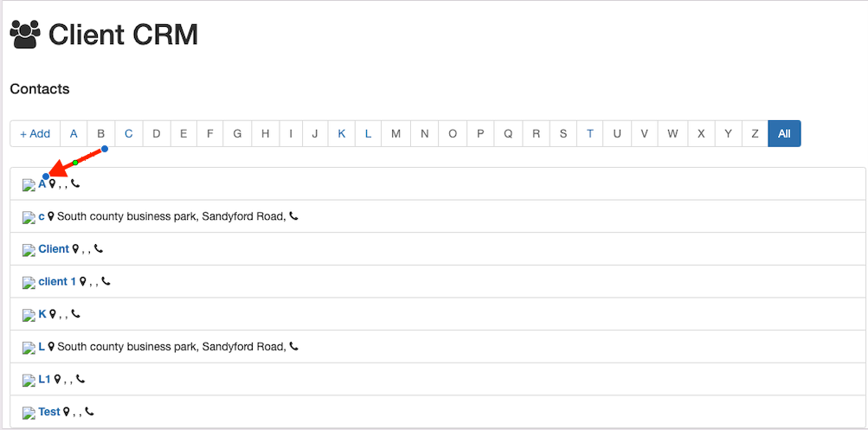Click the phone icon in the Test row
Screen dimensions: 868x430
point(89,412)
